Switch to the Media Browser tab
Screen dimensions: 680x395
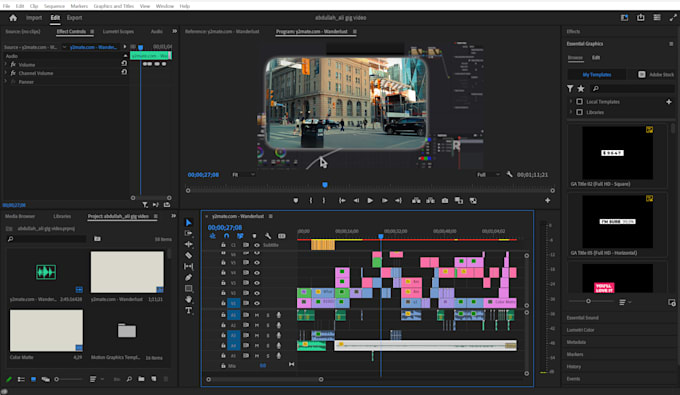pos(20,216)
